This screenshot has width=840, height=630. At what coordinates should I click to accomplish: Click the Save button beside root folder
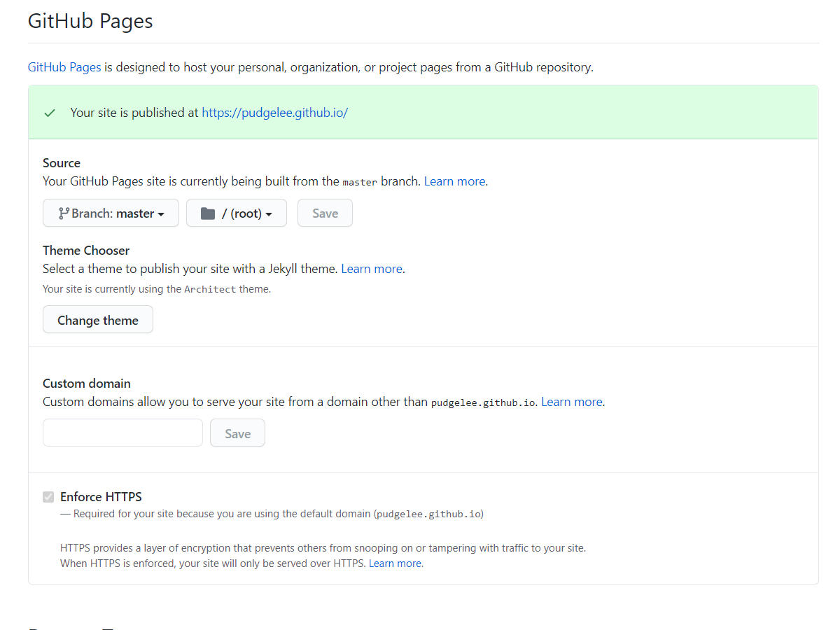[325, 213]
